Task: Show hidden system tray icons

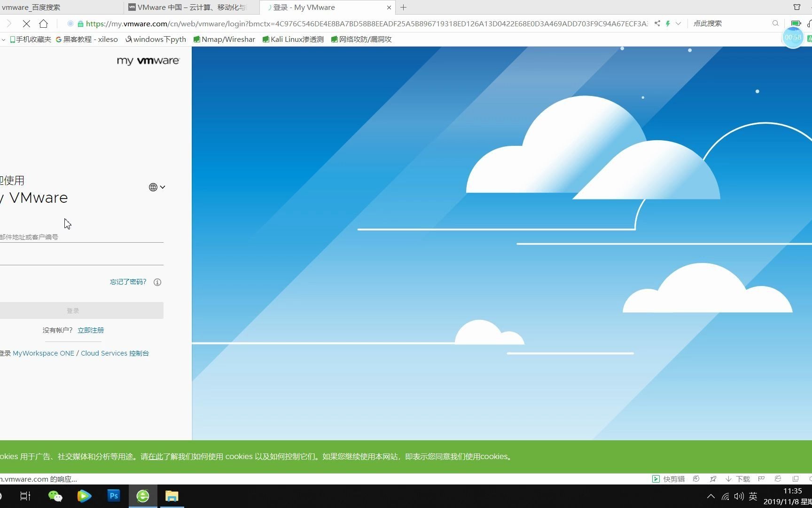Action: (711, 496)
